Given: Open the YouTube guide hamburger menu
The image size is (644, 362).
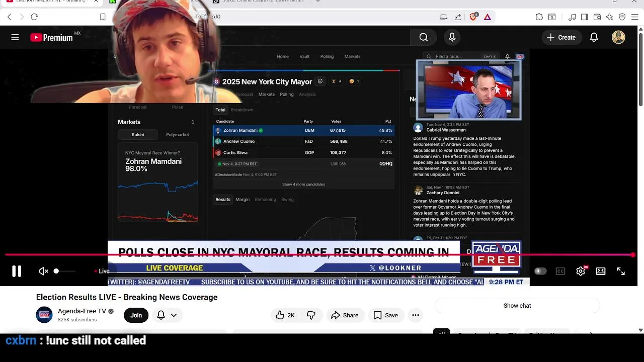Looking at the screenshot, I should point(15,37).
